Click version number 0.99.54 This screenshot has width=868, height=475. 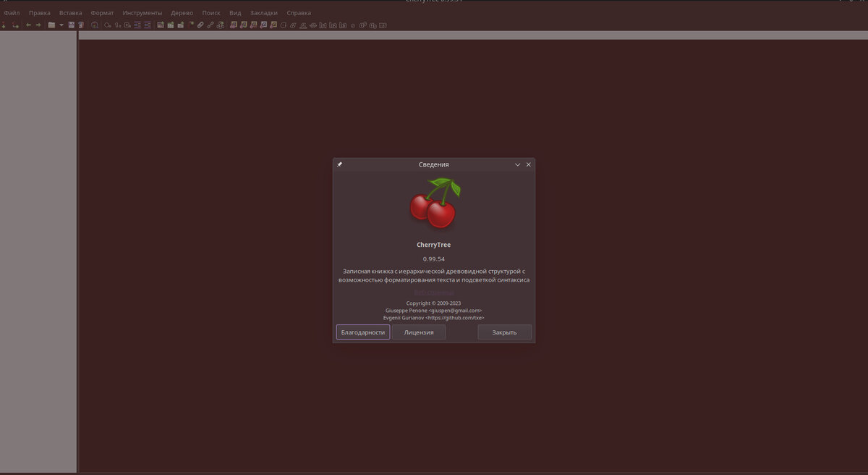click(x=434, y=258)
